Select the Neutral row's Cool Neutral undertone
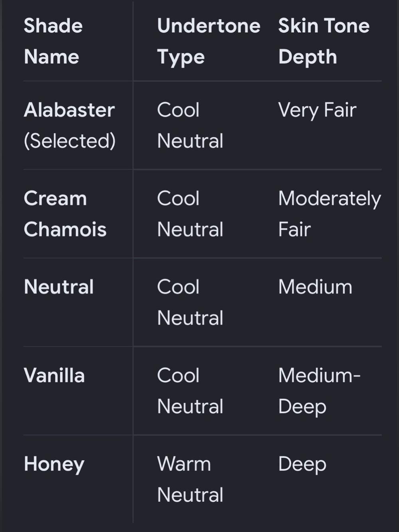 click(190, 303)
